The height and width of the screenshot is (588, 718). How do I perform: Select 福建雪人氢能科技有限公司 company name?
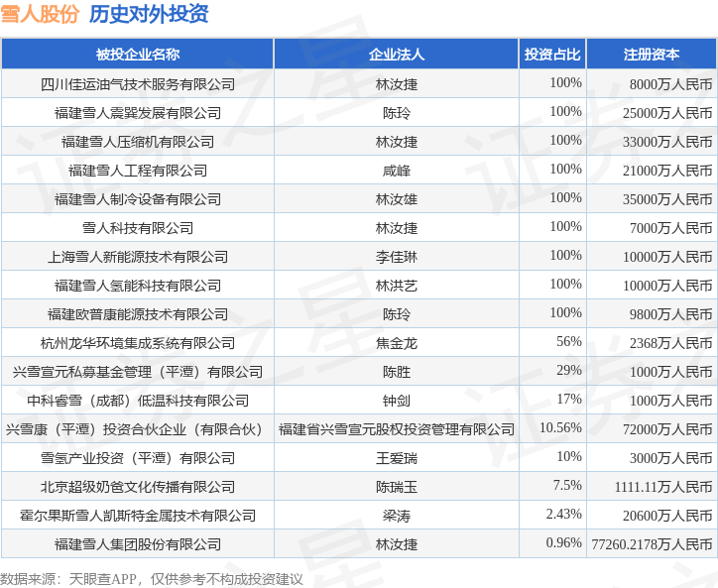tap(138, 286)
